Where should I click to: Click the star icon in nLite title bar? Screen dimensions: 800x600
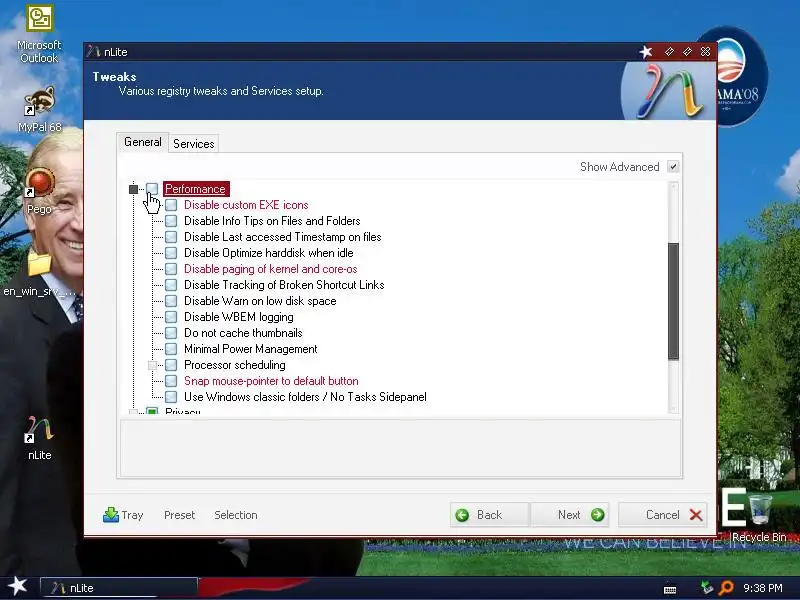[x=646, y=52]
